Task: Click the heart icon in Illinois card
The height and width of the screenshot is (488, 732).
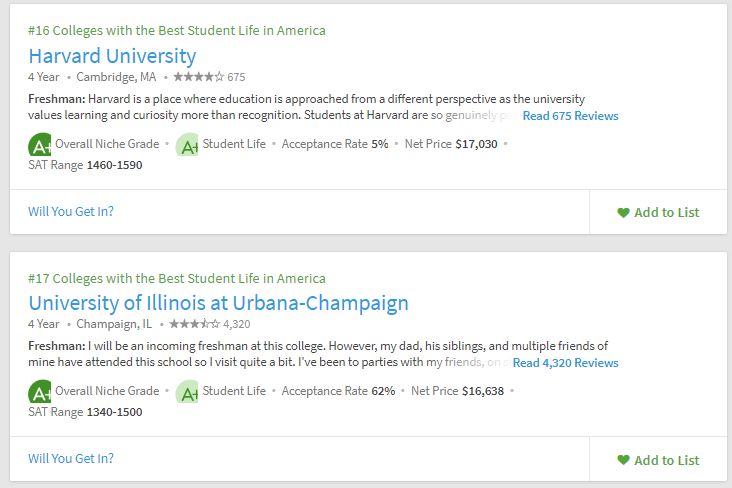Action: point(623,460)
